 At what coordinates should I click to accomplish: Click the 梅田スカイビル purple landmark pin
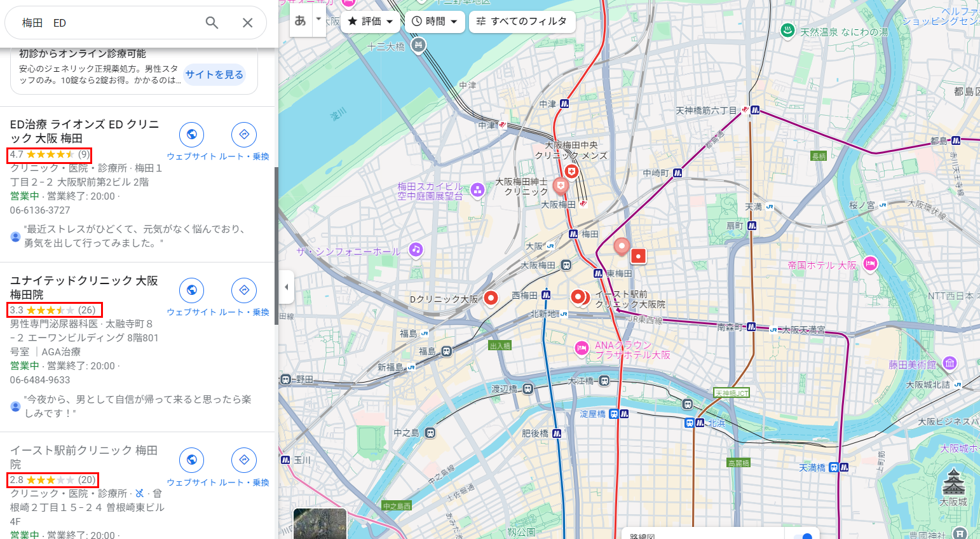[477, 189]
